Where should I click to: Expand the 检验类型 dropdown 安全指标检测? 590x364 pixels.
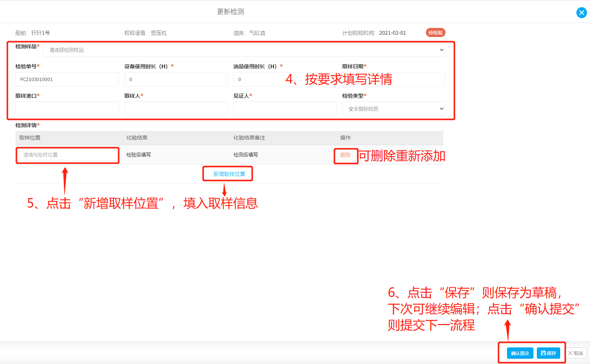[393, 109]
